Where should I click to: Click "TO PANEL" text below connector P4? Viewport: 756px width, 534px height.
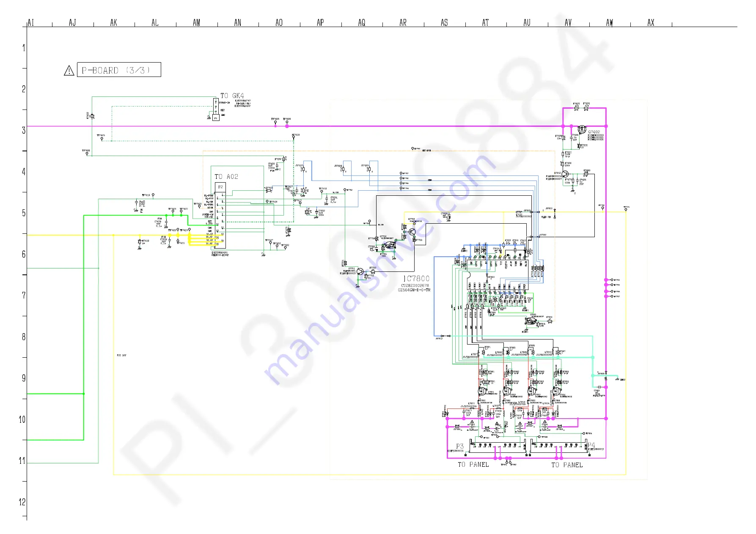click(567, 465)
